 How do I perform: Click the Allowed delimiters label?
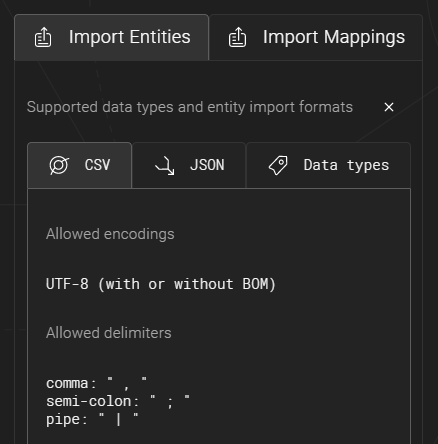tap(109, 333)
